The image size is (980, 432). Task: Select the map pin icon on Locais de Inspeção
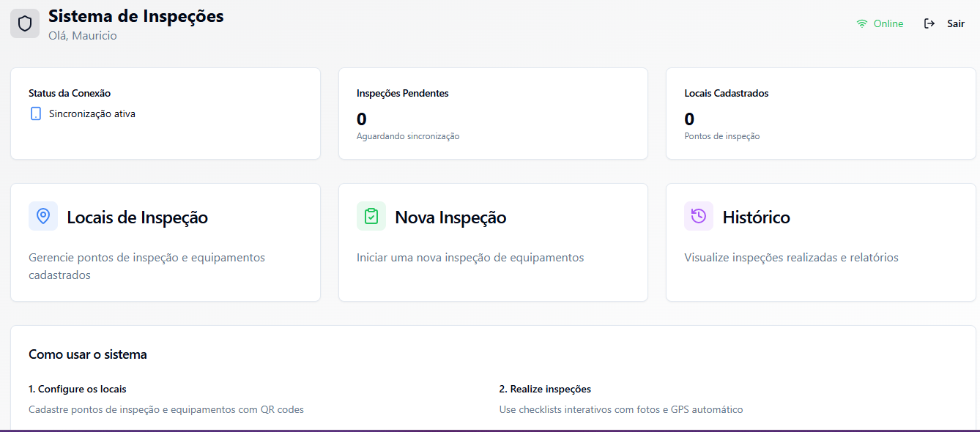pyautogui.click(x=43, y=216)
